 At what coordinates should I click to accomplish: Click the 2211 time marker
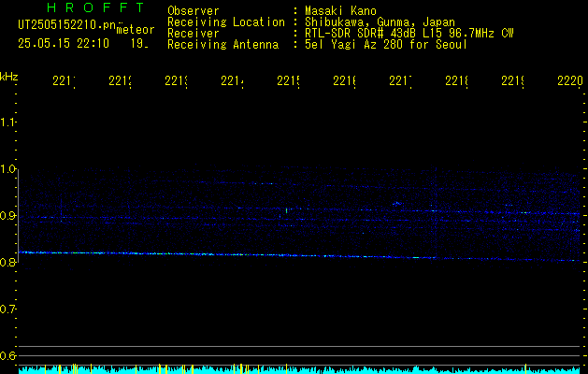64,81
